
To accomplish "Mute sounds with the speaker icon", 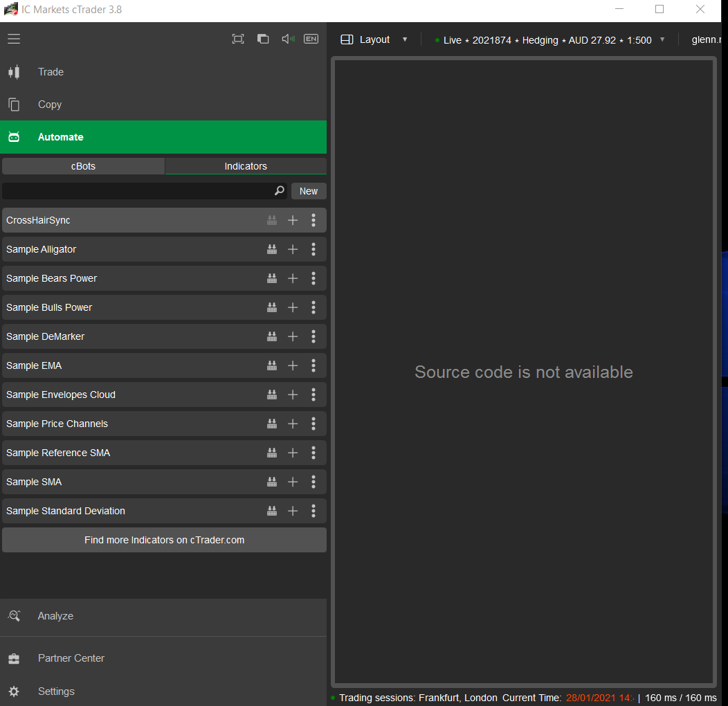I will coord(288,39).
